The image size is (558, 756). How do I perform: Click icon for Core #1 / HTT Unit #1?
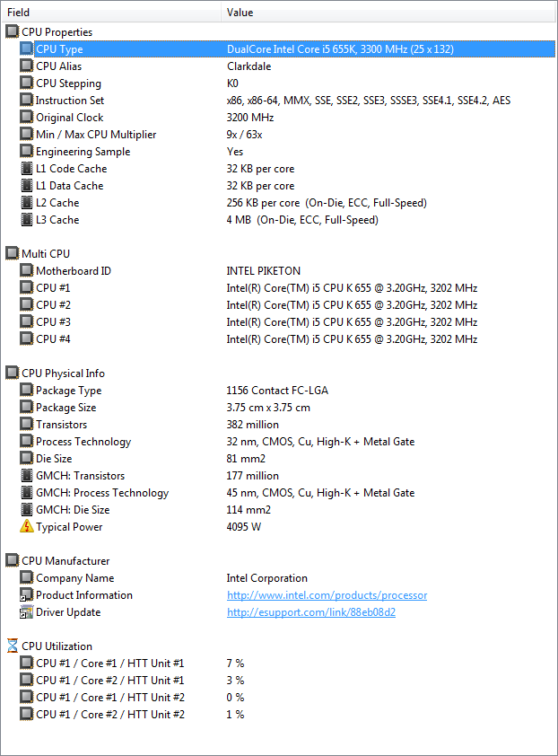[27, 663]
